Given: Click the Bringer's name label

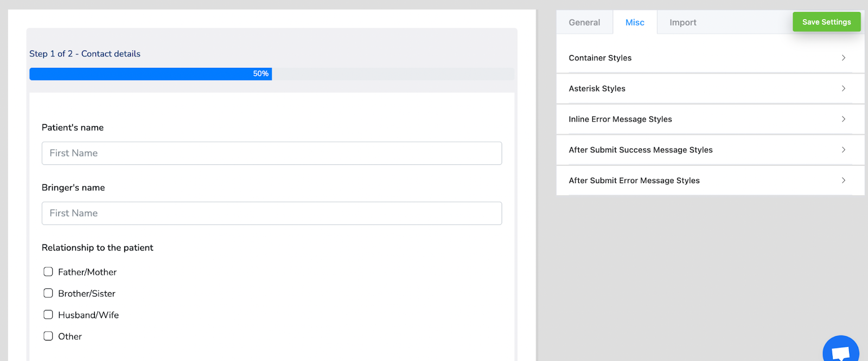Looking at the screenshot, I should 73,188.
